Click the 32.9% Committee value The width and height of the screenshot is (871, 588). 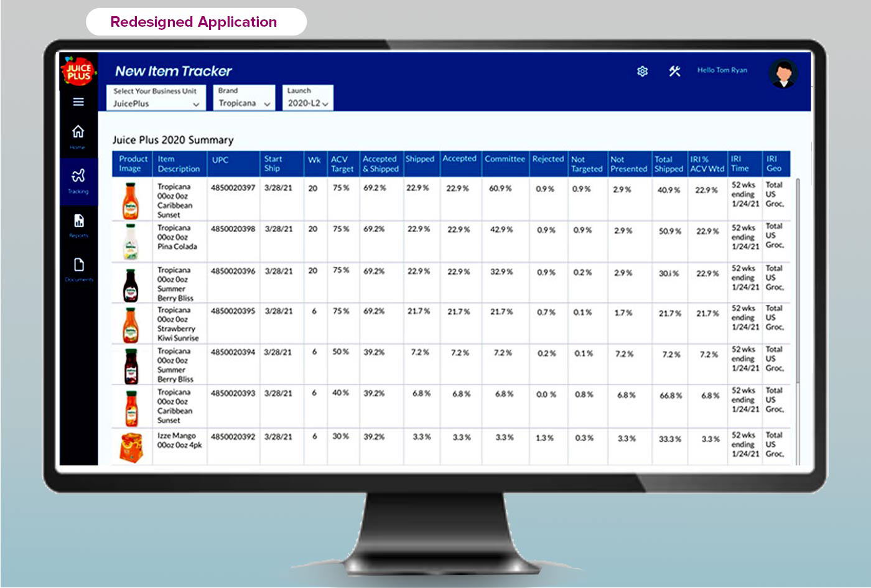501,272
